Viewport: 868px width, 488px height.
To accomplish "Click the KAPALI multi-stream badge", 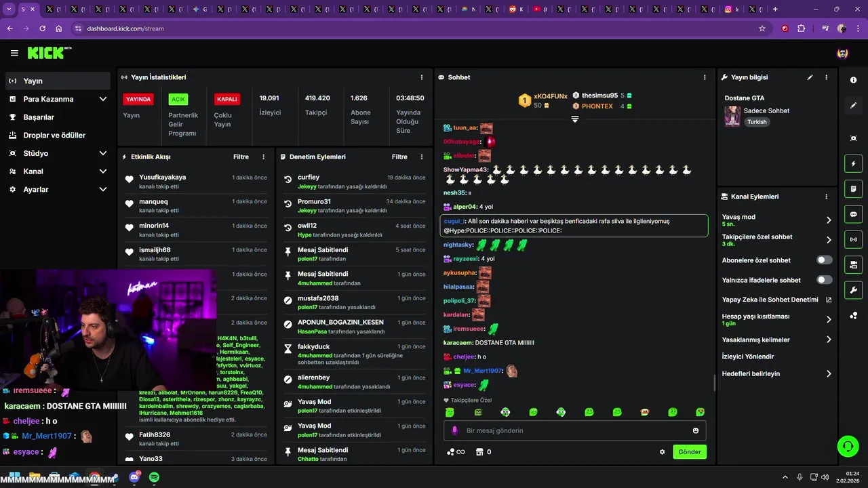I will 226,99.
